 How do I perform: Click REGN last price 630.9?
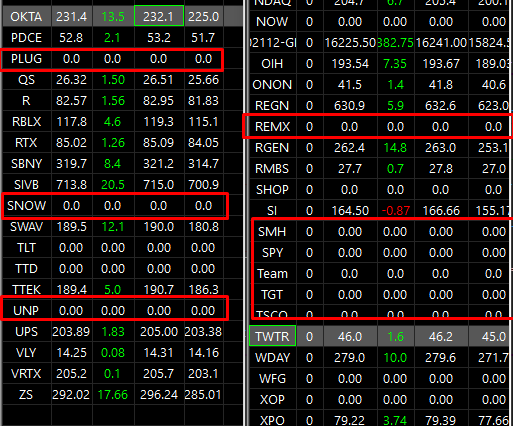coord(350,106)
